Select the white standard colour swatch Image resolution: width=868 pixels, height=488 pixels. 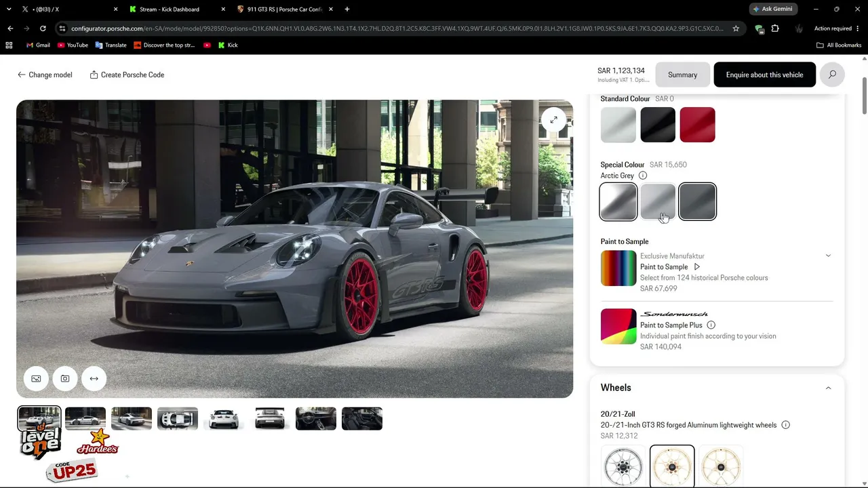click(618, 125)
